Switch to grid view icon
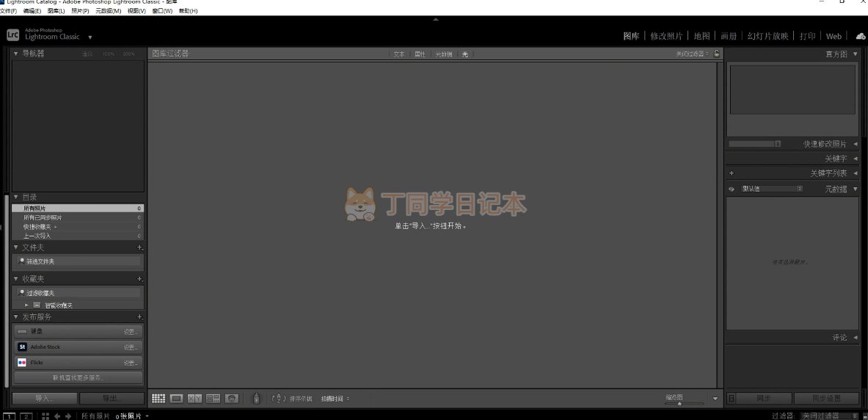 pos(158,399)
